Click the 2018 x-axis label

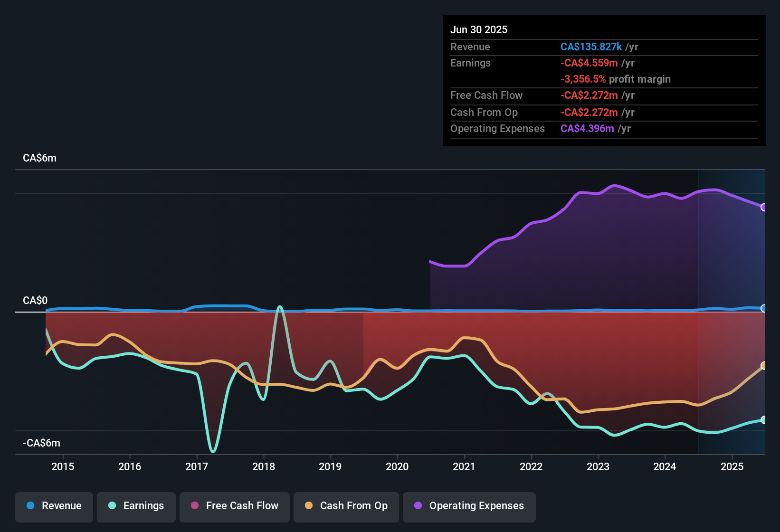[264, 466]
